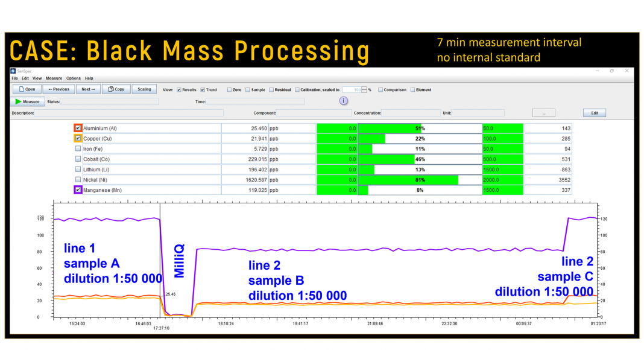Click the green Measure play button
644x350 pixels.
click(x=28, y=102)
